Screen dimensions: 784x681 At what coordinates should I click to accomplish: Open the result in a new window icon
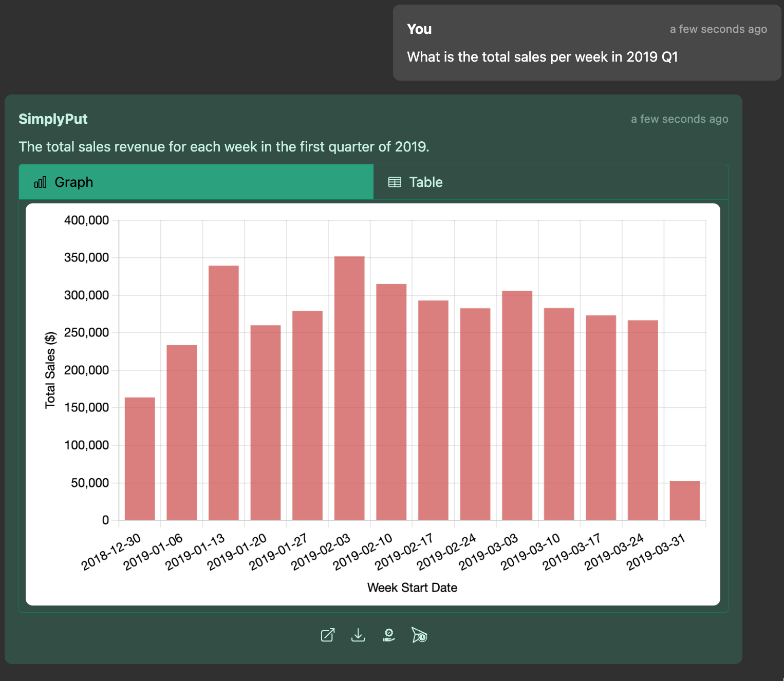tap(328, 635)
